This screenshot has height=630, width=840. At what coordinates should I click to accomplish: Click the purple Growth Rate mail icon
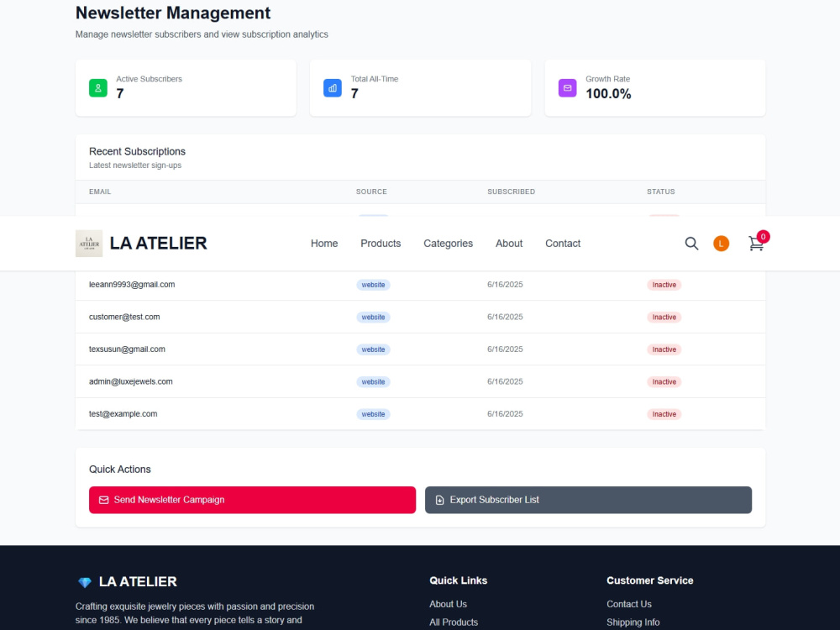(x=567, y=88)
